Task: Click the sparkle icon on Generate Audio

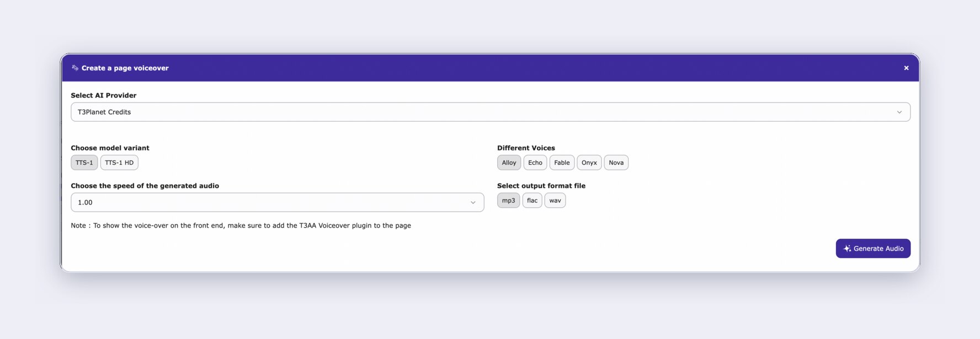Action: pos(847,249)
